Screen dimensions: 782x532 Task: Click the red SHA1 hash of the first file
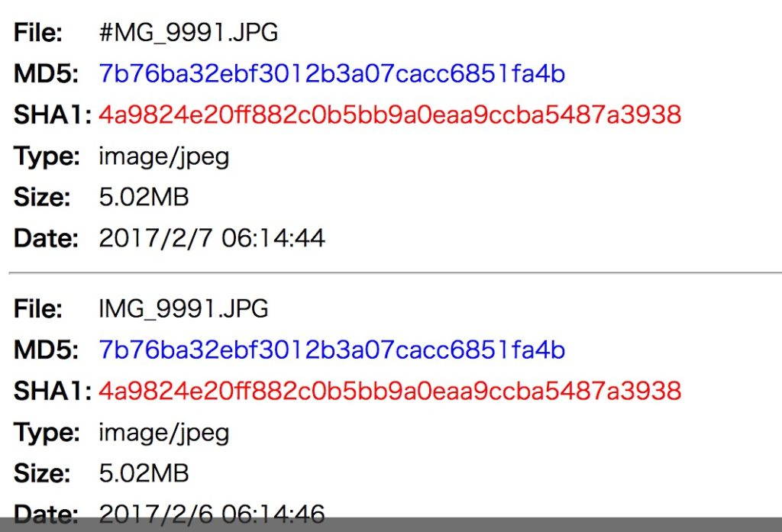390,114
